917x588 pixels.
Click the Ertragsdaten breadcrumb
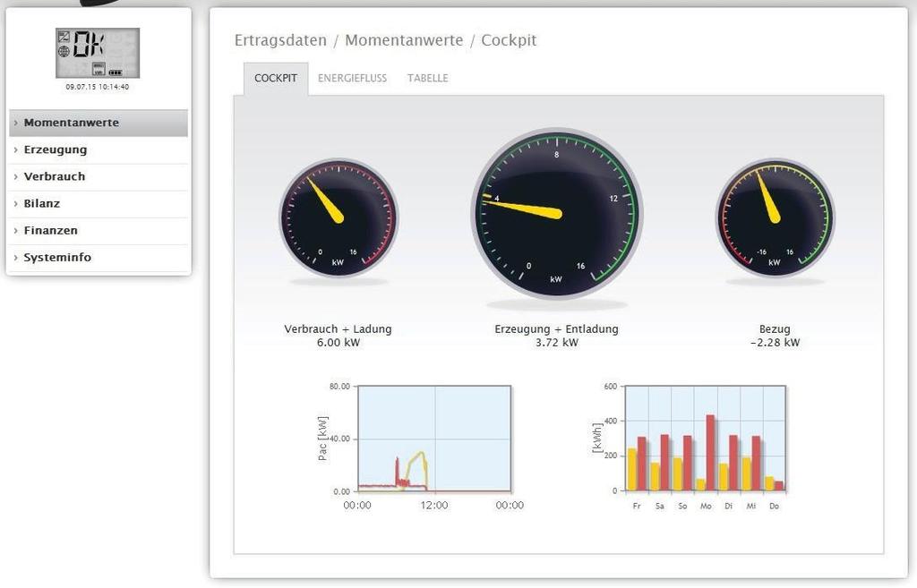point(280,40)
